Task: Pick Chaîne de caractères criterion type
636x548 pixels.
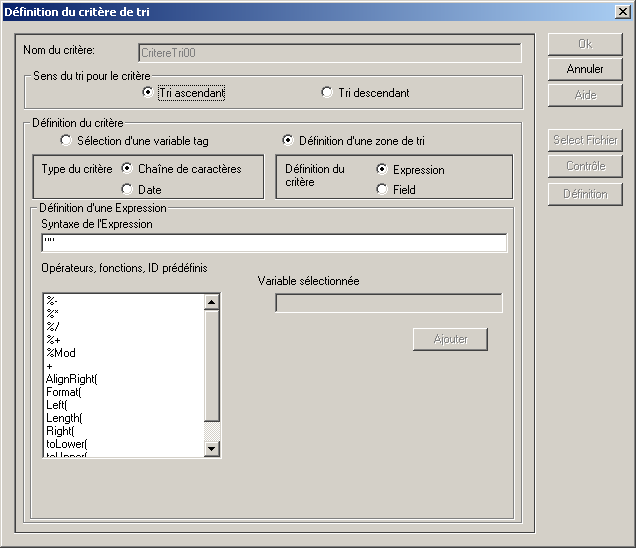Action: [x=127, y=169]
